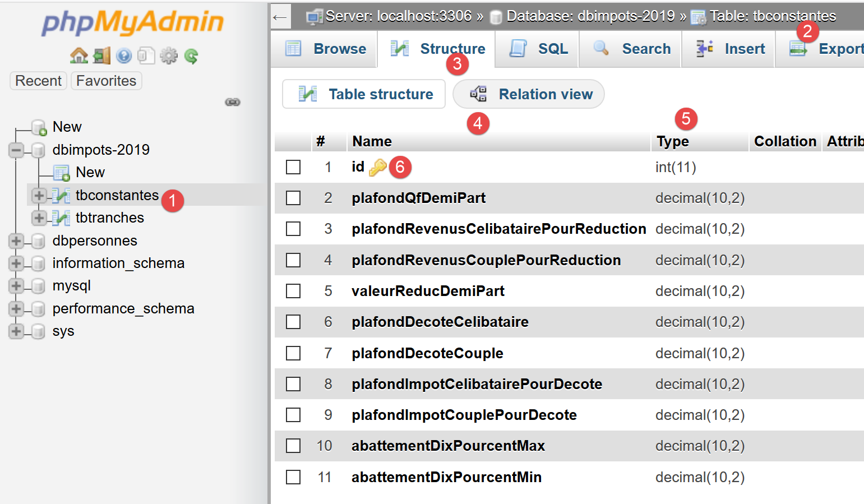Click the green reload navigation icon

click(x=191, y=56)
